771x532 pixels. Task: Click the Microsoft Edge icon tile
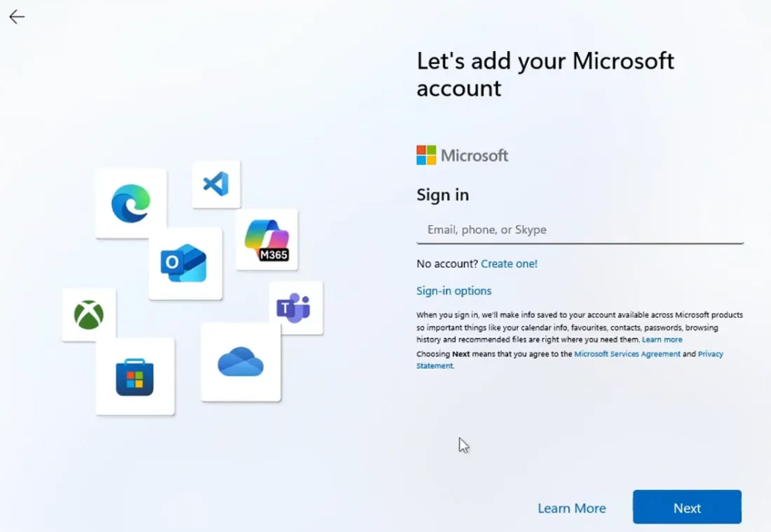click(131, 203)
